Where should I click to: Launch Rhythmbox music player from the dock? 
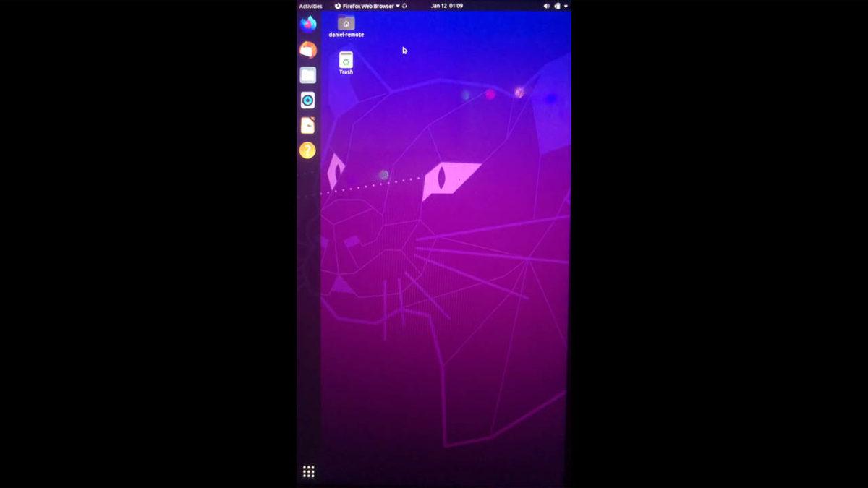pyautogui.click(x=307, y=100)
